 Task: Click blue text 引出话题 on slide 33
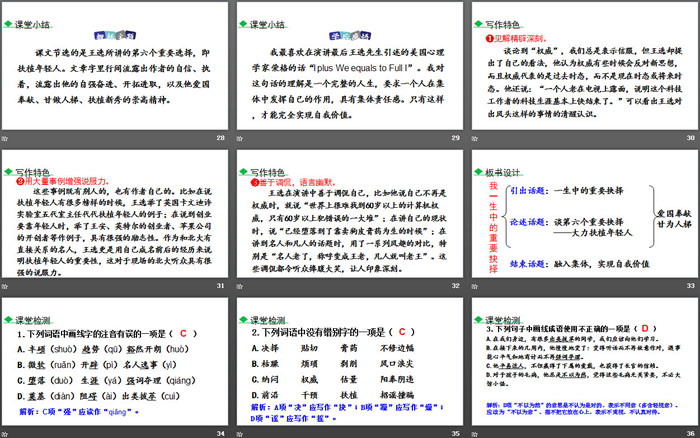(527, 191)
